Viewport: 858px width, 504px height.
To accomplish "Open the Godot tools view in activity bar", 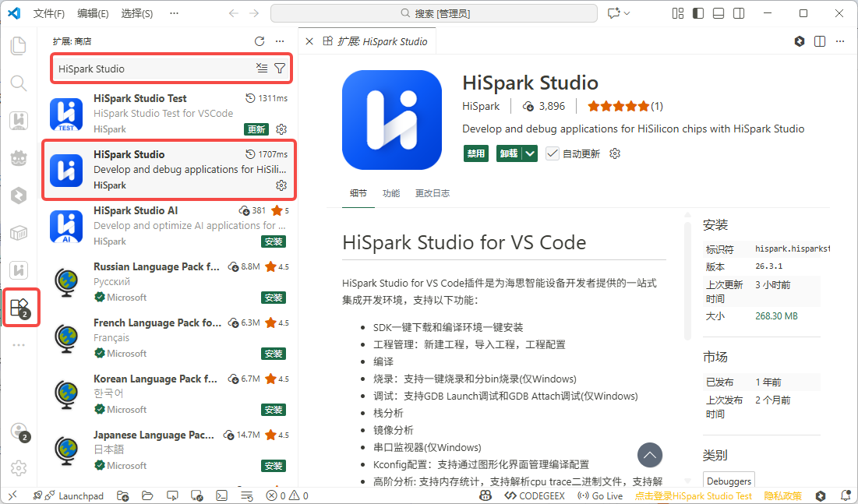I will [19, 158].
